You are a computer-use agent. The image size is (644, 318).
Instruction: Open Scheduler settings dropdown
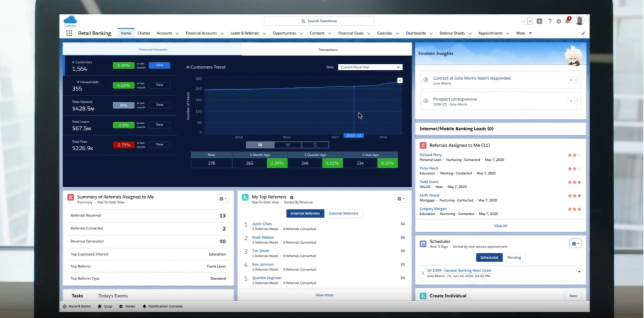575,244
